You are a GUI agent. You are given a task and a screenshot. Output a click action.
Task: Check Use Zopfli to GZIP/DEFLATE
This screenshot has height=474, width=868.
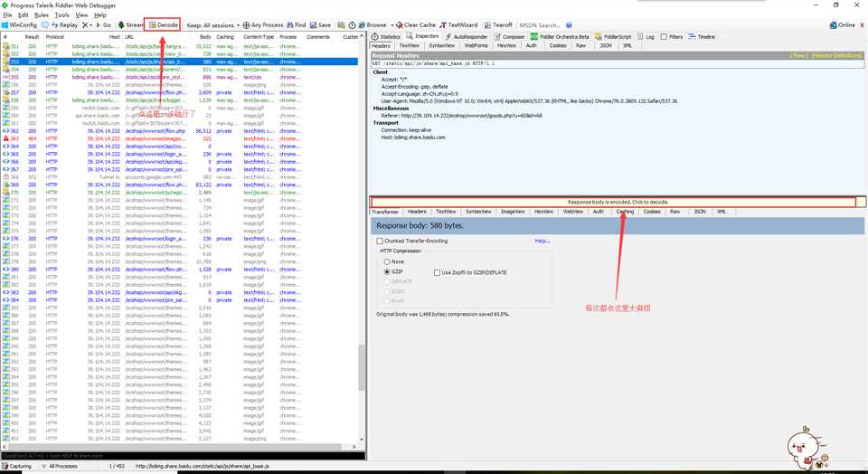click(438, 272)
